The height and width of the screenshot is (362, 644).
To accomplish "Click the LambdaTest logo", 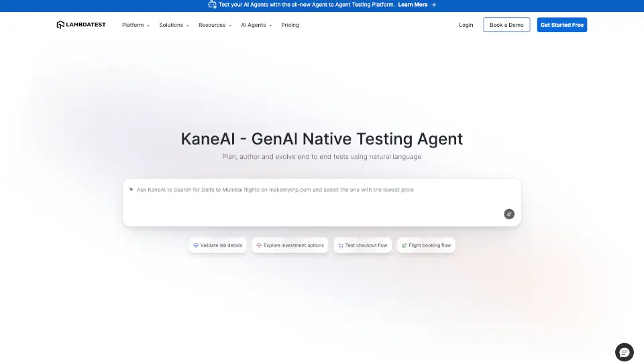I will click(81, 25).
